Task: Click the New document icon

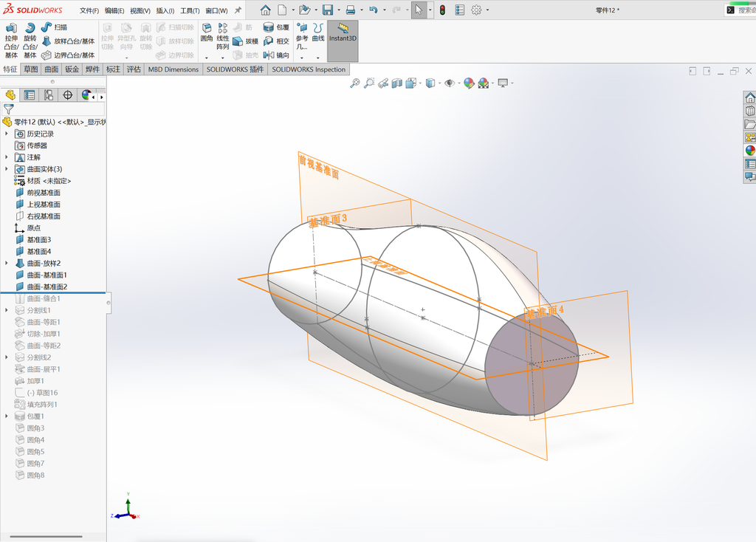Action: [281, 10]
